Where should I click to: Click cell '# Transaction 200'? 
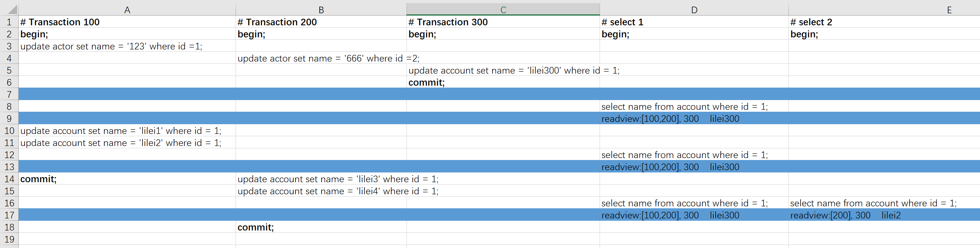coord(321,22)
